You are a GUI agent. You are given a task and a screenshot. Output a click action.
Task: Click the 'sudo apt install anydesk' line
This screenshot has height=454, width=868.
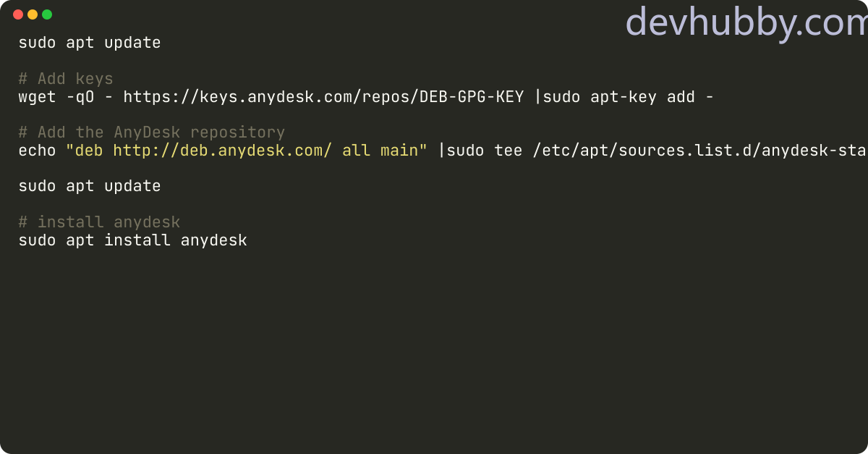coord(133,240)
